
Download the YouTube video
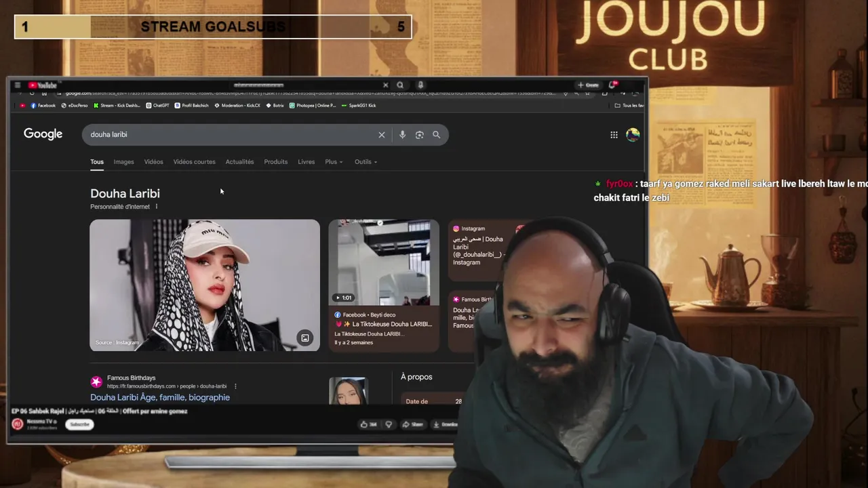(446, 425)
